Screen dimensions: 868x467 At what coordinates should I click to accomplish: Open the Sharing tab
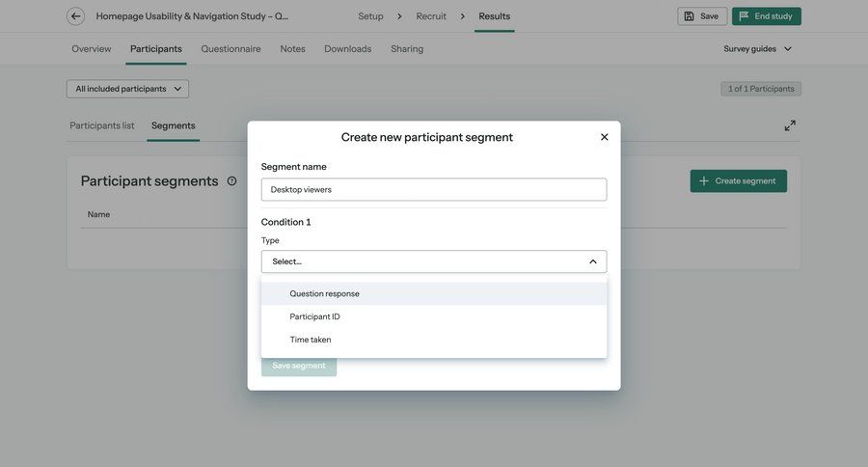[407, 49]
